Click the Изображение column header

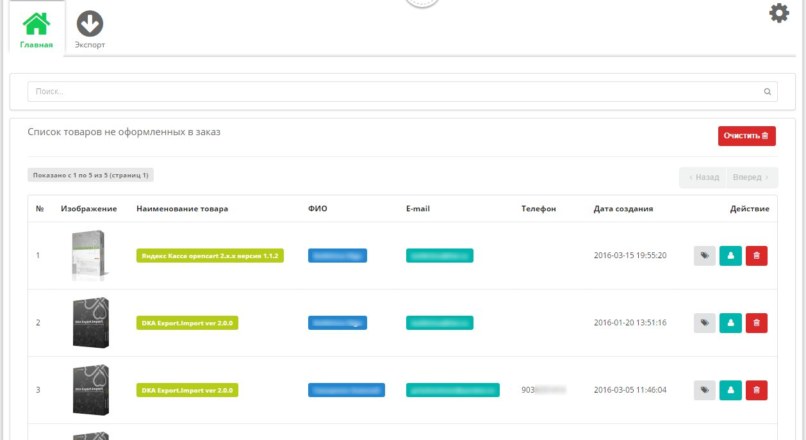pyautogui.click(x=89, y=209)
